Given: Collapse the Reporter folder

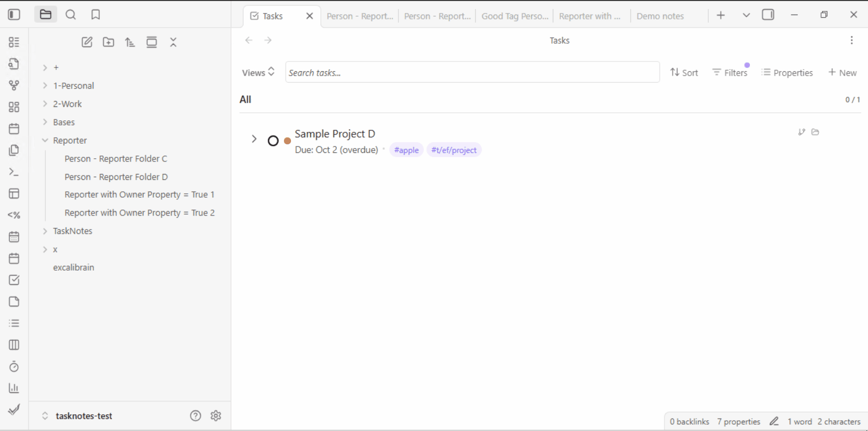Looking at the screenshot, I should [x=45, y=140].
